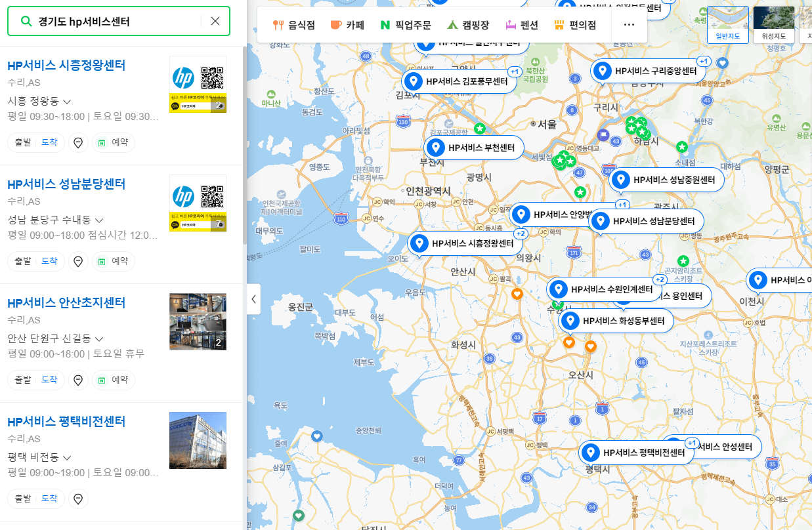Screen dimensions: 812x530
Task: Set 성남분당센터 as 도착 point
Action: click(x=50, y=260)
